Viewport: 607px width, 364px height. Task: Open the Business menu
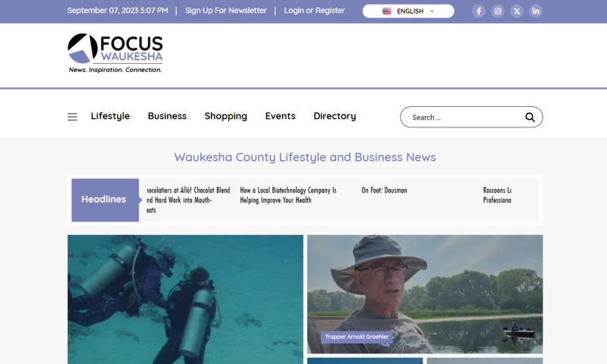(x=167, y=116)
